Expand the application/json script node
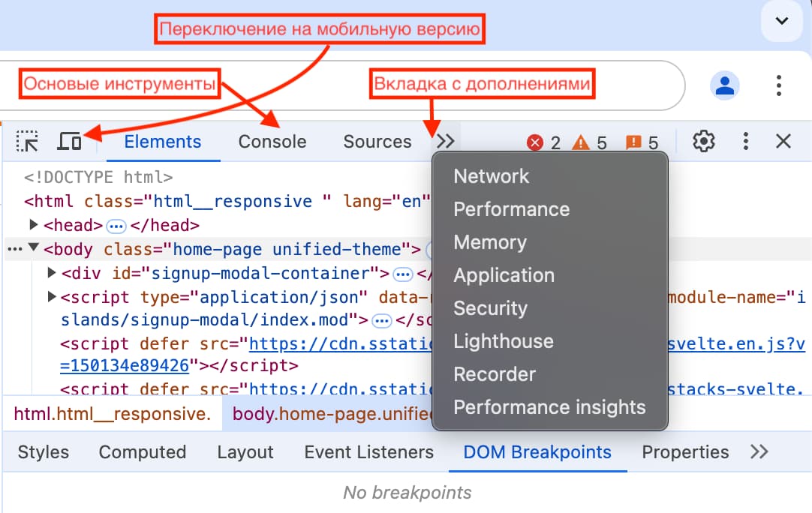The width and height of the screenshot is (812, 513). (51, 296)
